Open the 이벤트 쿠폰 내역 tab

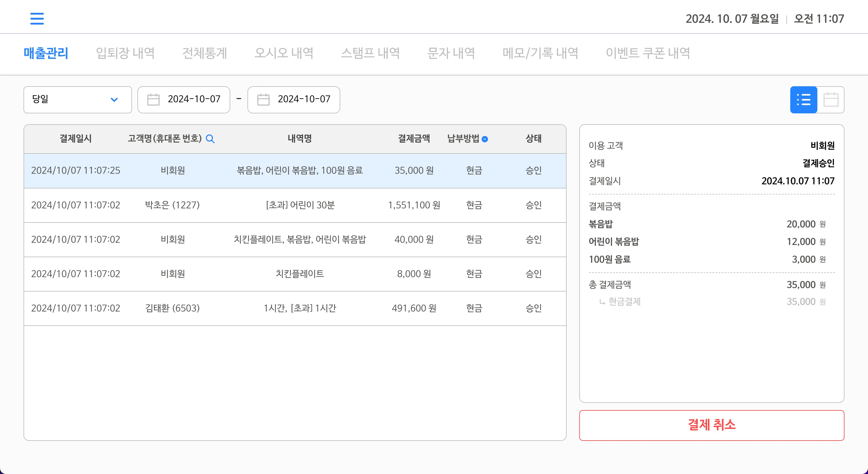click(648, 53)
